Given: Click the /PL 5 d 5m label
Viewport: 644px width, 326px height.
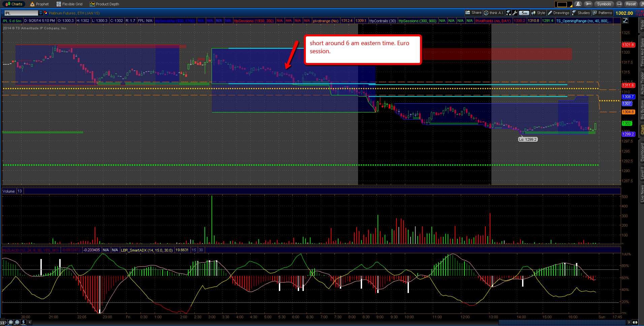Looking at the screenshot, I should tap(12, 21).
